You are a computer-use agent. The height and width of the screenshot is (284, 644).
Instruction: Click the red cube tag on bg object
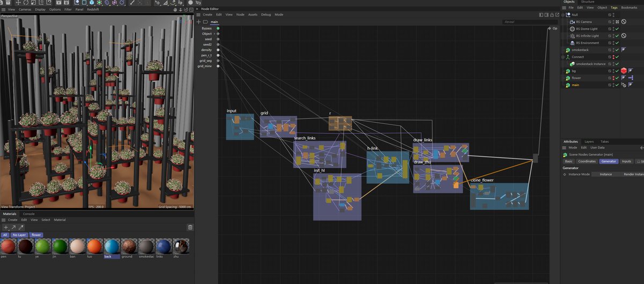pos(624,71)
